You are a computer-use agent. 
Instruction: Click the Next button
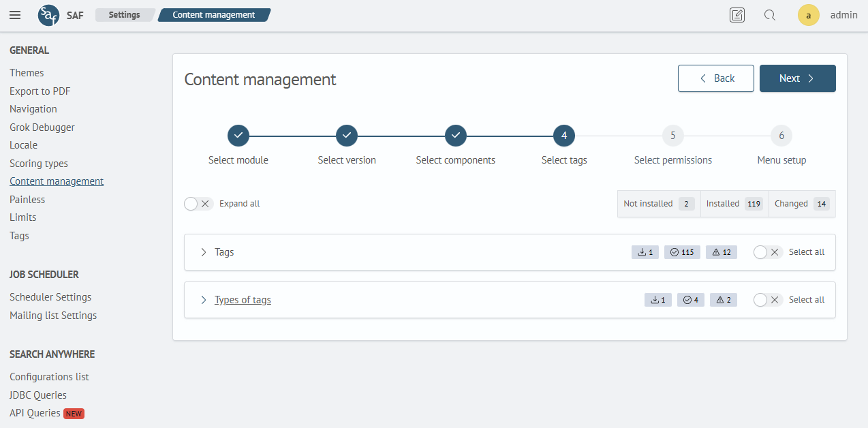pos(797,78)
